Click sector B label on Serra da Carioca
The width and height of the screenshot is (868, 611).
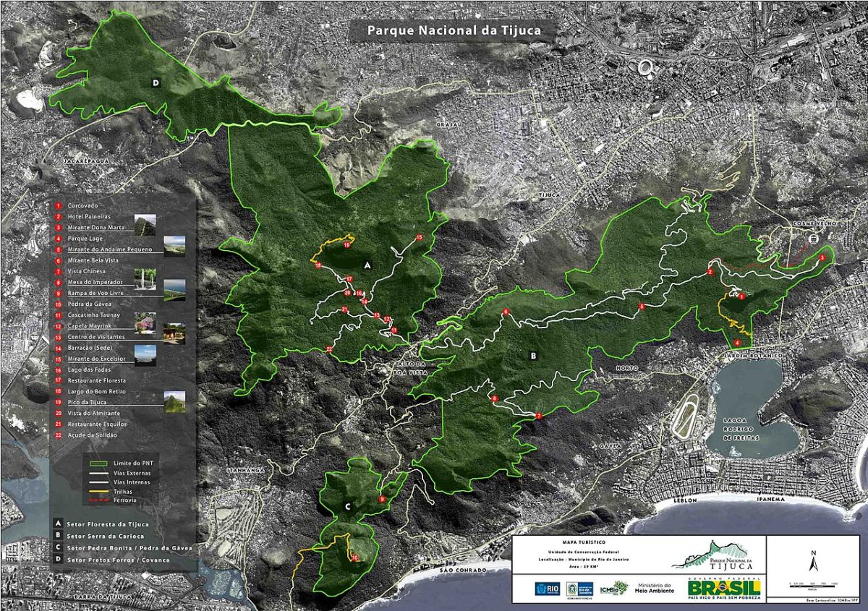pyautogui.click(x=533, y=356)
